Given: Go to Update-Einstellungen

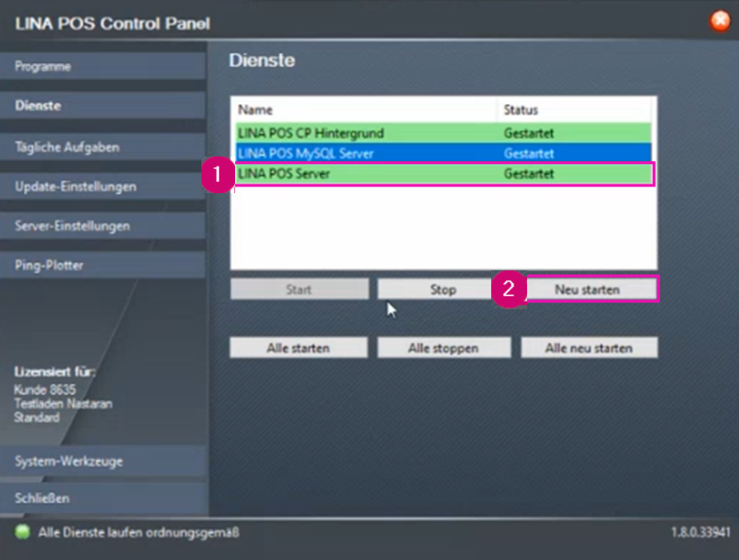Looking at the screenshot, I should (x=103, y=186).
